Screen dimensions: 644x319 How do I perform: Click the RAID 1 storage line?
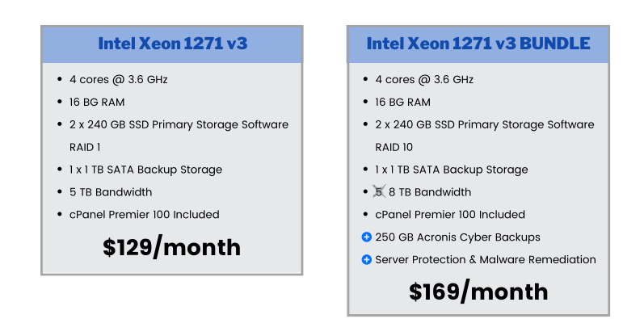(179, 136)
